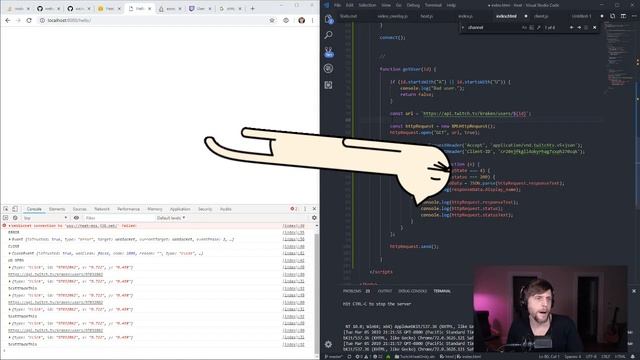Switch to DevTools Application tab
The image size is (640, 360).
[x=180, y=209]
